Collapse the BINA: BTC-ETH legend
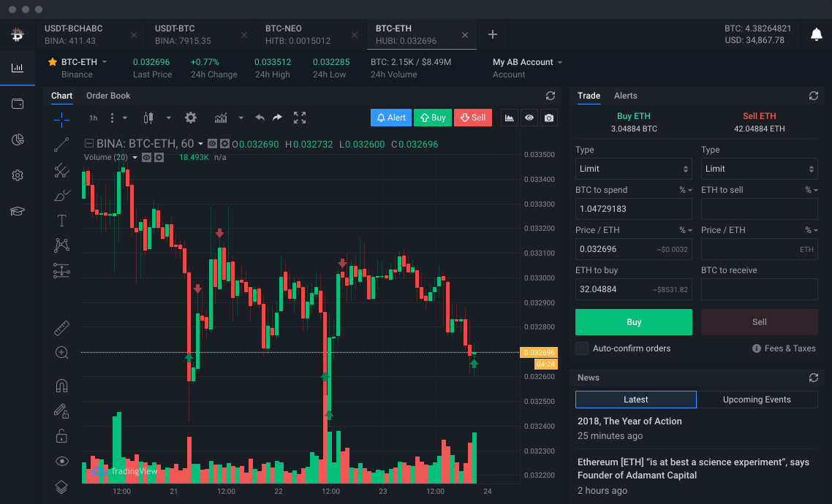 coord(89,144)
